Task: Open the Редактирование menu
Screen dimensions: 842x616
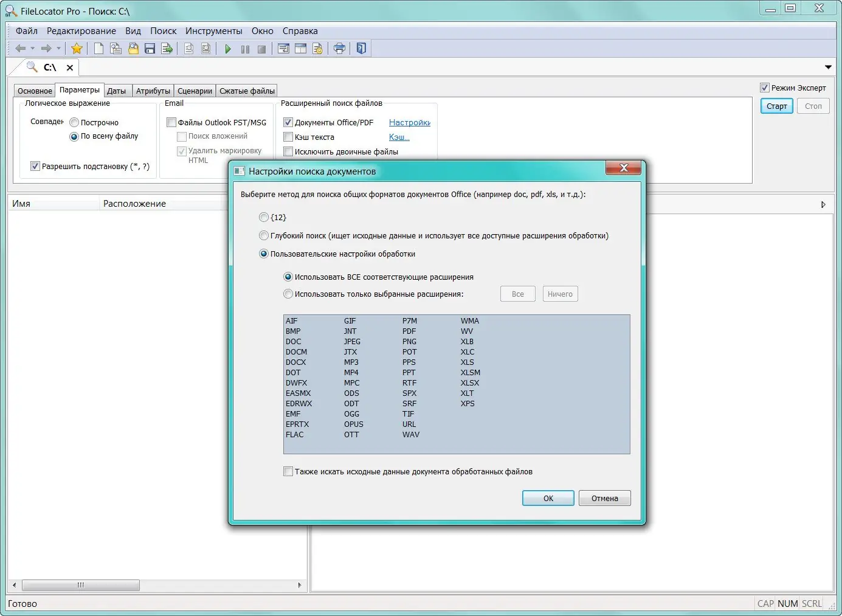Action: coord(81,31)
